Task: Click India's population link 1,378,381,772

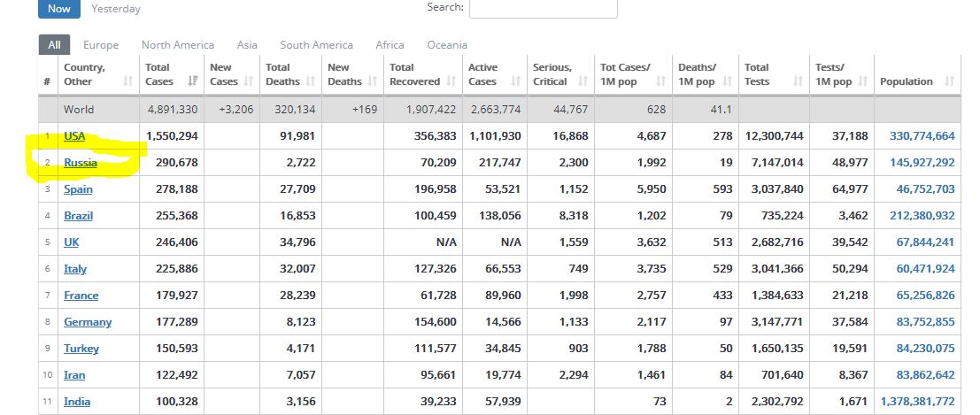Action: pyautogui.click(x=917, y=402)
